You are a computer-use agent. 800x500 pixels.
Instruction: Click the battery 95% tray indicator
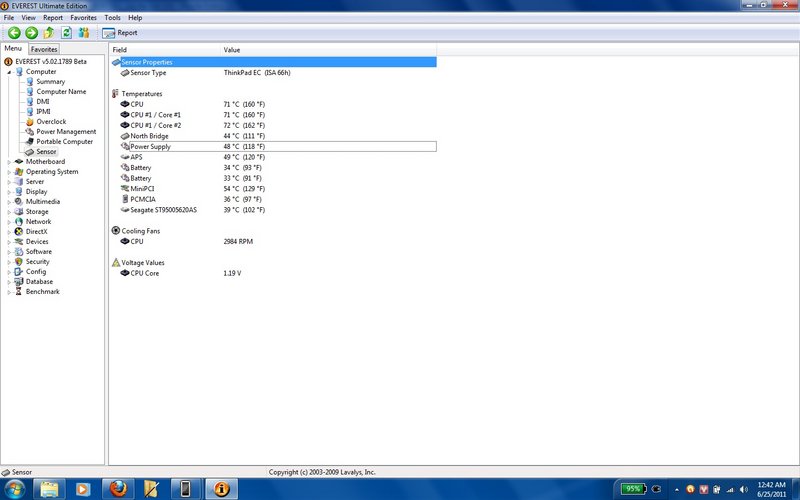(633, 489)
